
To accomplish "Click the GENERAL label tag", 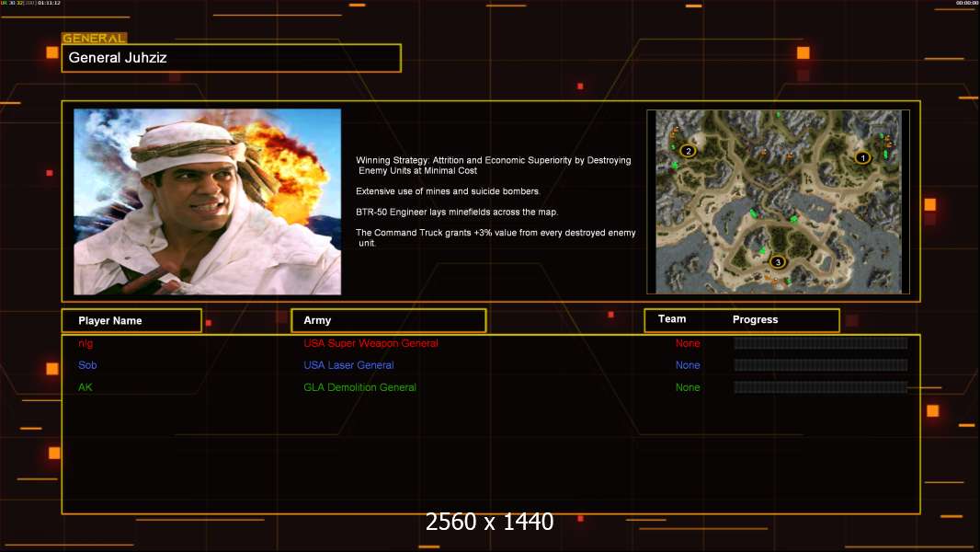I will coord(95,38).
